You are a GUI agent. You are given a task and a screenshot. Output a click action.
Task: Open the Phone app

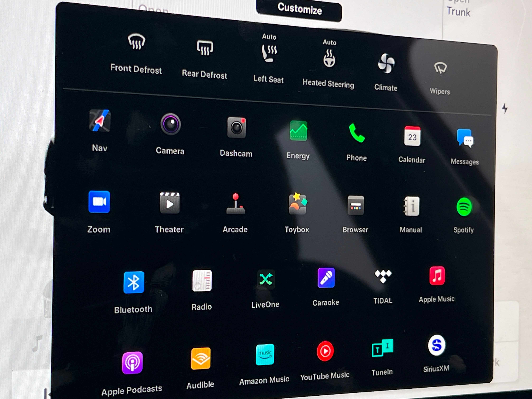click(357, 133)
